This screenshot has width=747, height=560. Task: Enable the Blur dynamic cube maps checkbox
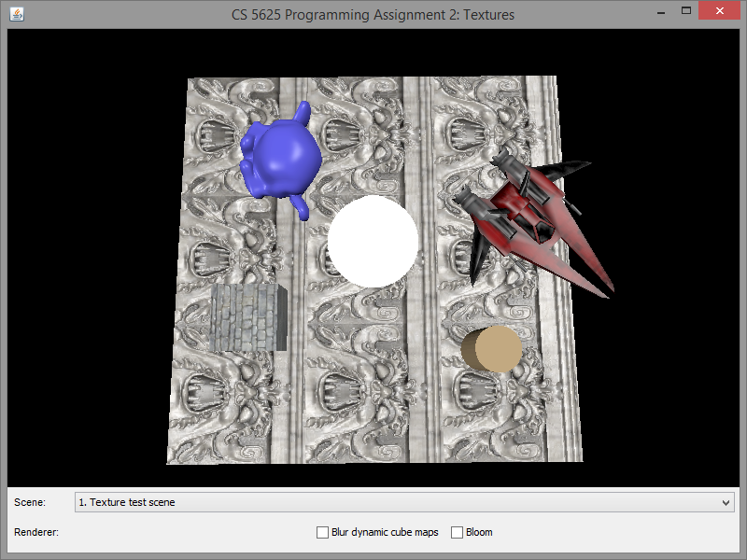tap(323, 532)
